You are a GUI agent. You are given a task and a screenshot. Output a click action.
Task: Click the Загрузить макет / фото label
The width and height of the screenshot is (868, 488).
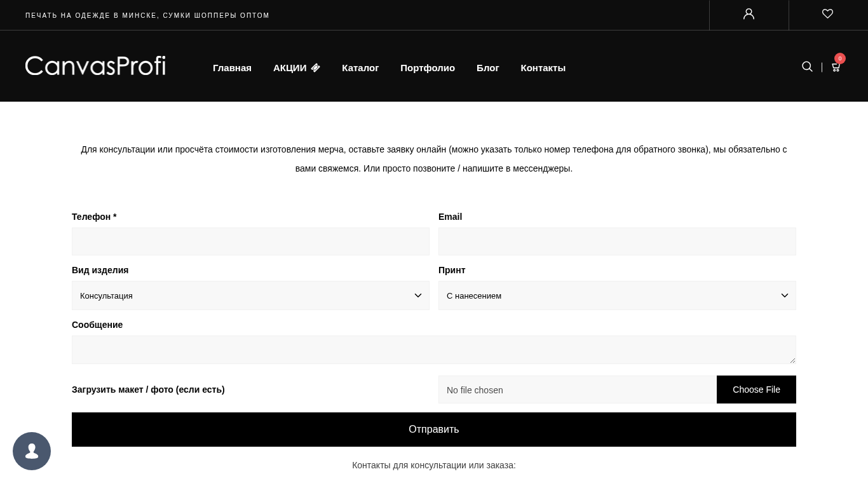coord(148,390)
